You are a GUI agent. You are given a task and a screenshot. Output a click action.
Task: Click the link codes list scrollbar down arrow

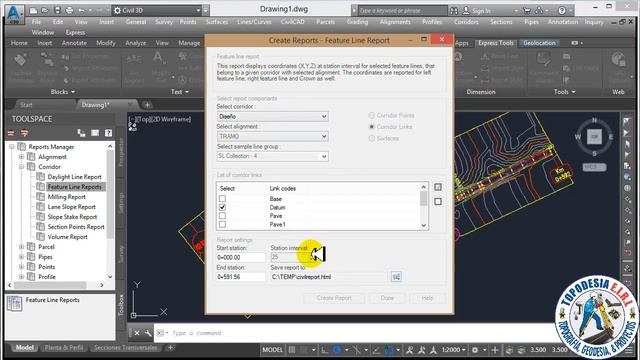pyautogui.click(x=424, y=225)
